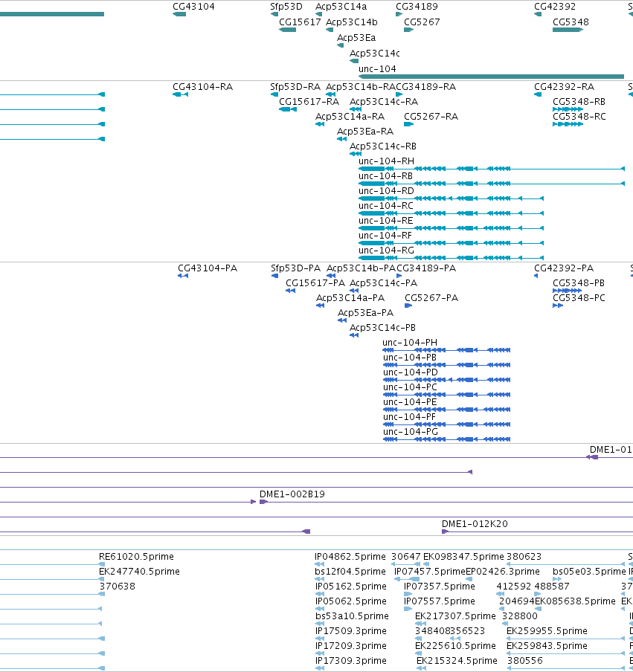Select the CG5348-PC protein label
633x672 pixels.
pos(579,298)
